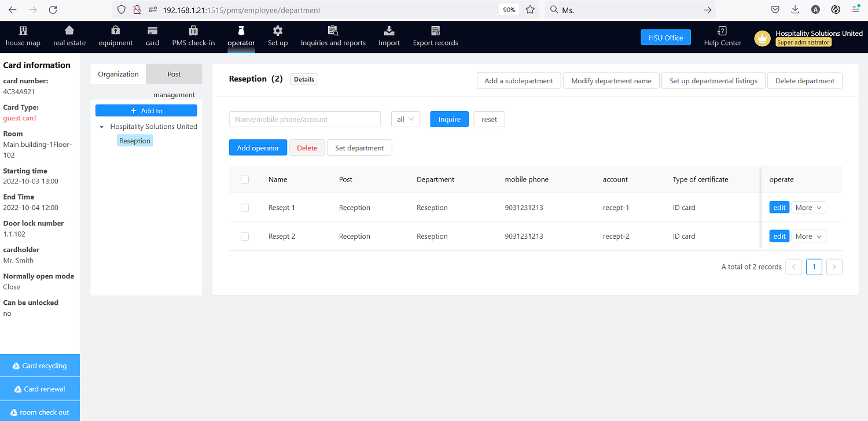Click the recept-1 account cell
Image resolution: width=868 pixels, height=421 pixels.
[616, 208]
